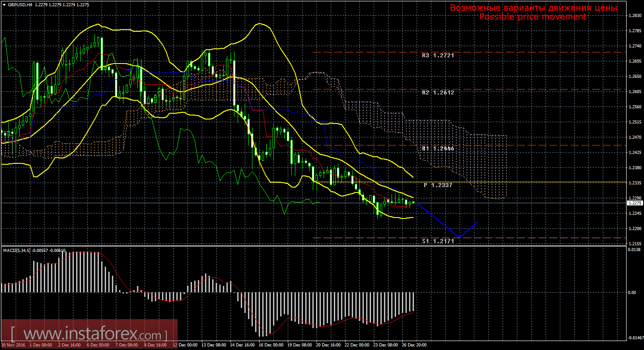Select the S1 1.2171 support label

click(438, 241)
